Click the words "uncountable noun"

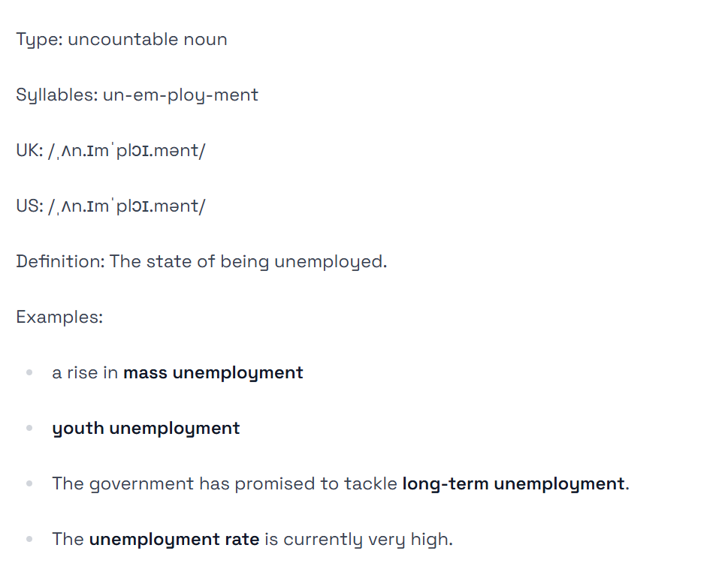click(x=147, y=40)
